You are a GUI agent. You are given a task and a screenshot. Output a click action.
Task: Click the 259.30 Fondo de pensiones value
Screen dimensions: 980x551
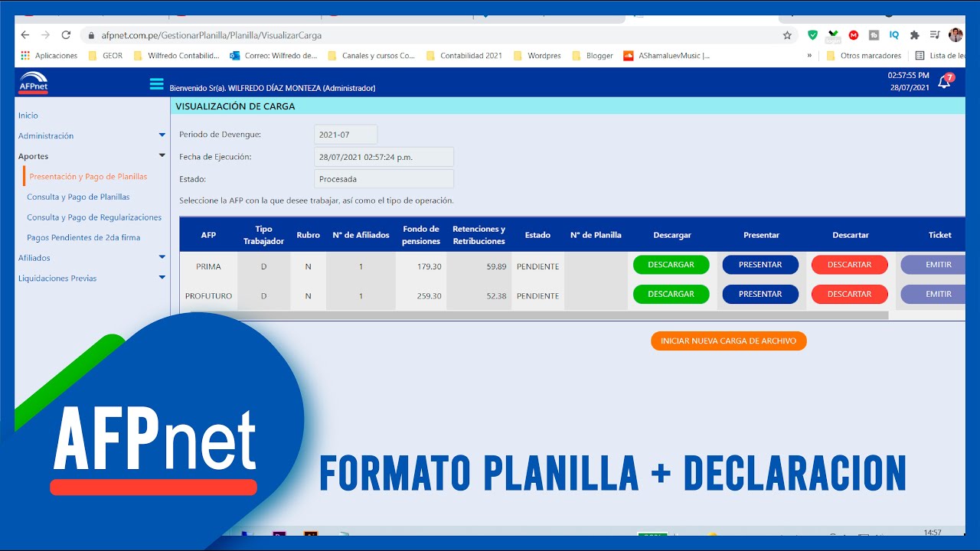coord(430,296)
